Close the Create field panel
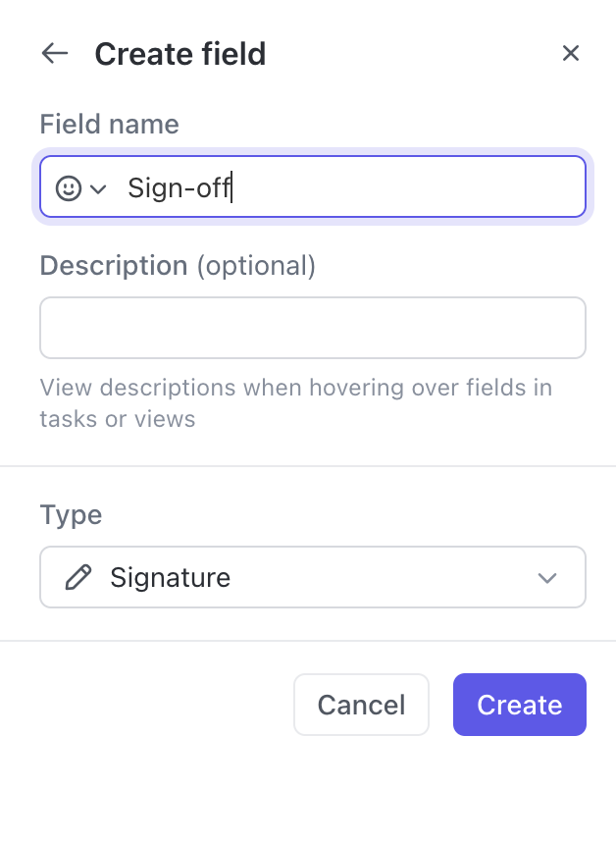 571,53
